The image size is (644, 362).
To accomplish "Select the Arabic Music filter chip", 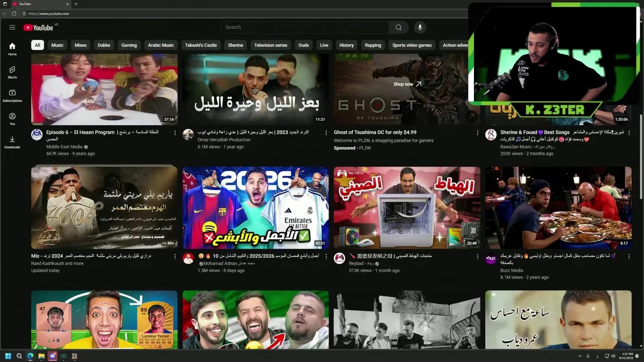I will [x=161, y=45].
